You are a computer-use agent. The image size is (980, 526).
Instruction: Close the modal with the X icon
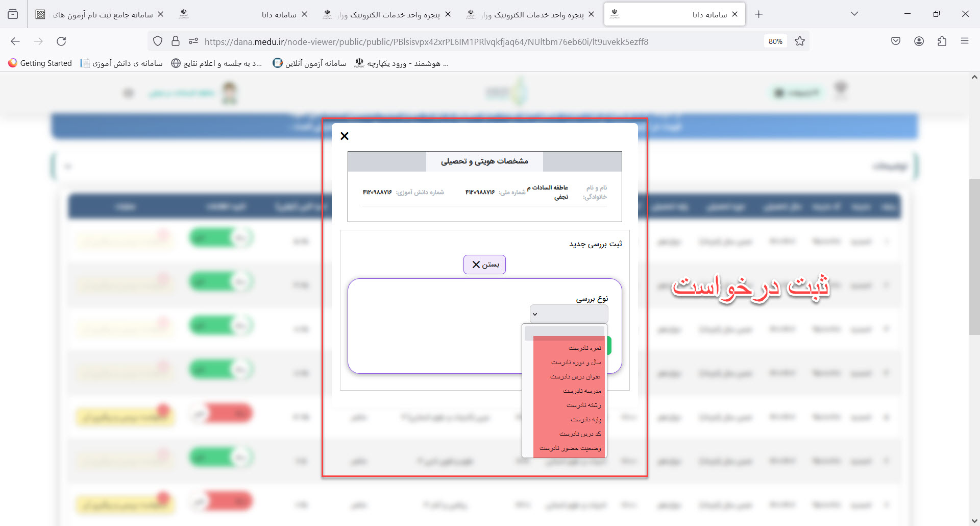(345, 136)
